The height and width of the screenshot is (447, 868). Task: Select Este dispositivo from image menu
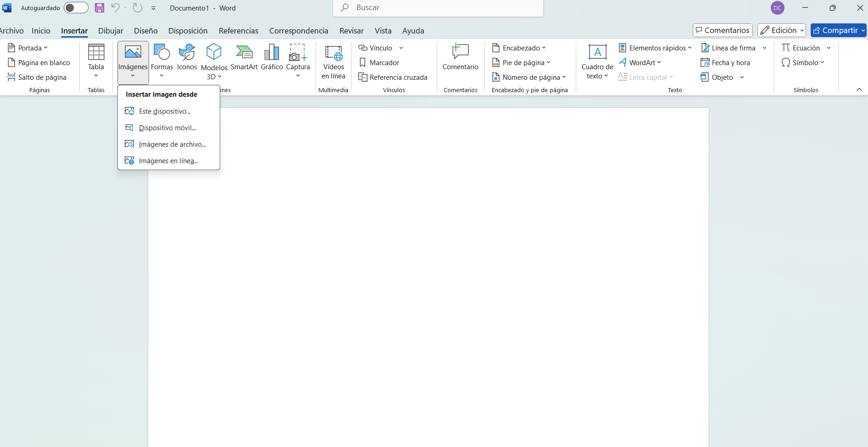point(165,111)
